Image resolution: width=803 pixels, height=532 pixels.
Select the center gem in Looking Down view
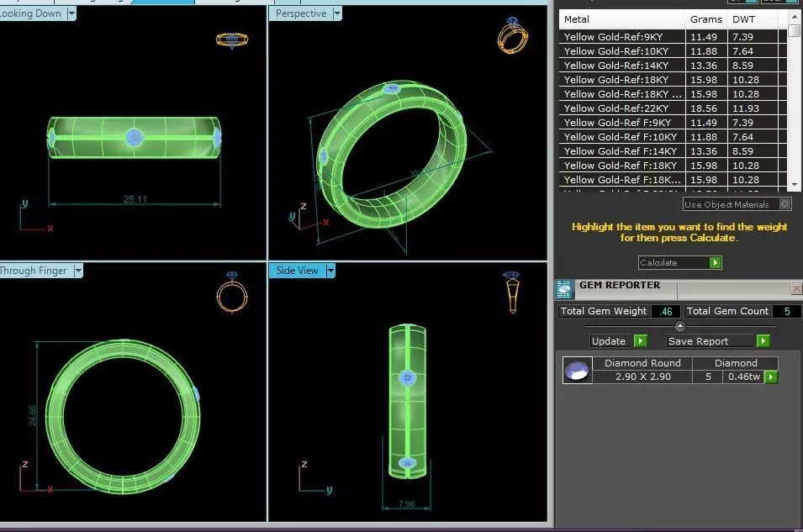click(x=135, y=137)
